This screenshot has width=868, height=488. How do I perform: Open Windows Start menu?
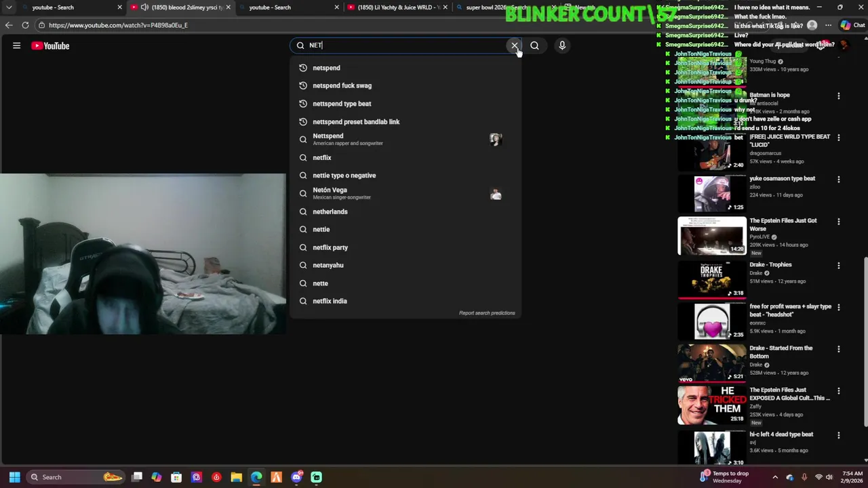14,477
